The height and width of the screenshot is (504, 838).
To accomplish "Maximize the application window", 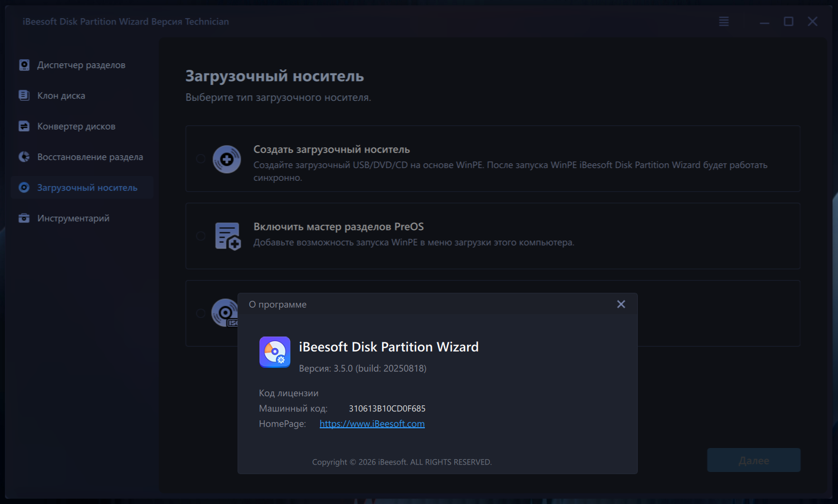I will pos(788,21).
